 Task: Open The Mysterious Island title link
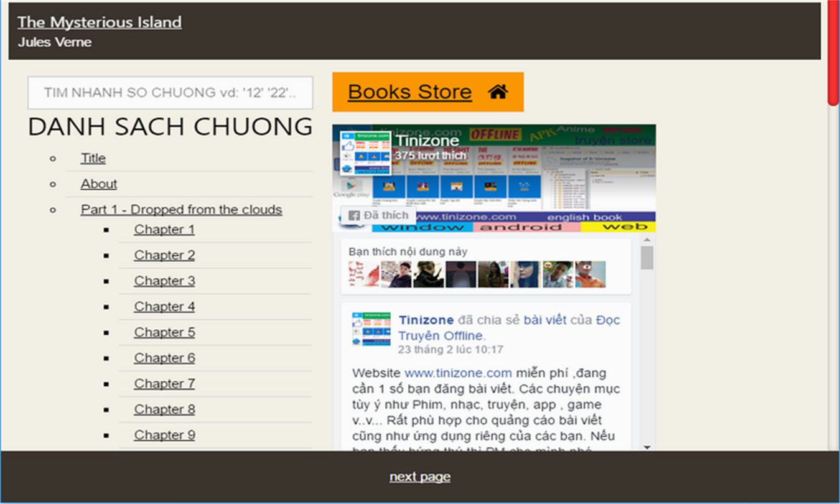coord(100,22)
